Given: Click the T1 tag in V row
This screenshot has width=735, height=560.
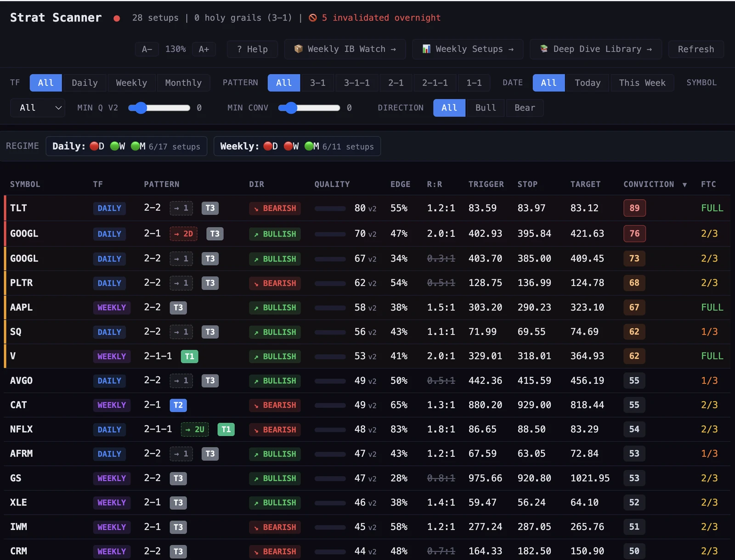Looking at the screenshot, I should tap(189, 356).
